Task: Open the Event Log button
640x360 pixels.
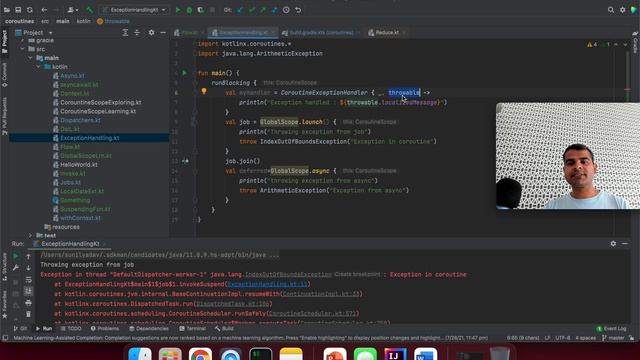Action: tap(611, 329)
